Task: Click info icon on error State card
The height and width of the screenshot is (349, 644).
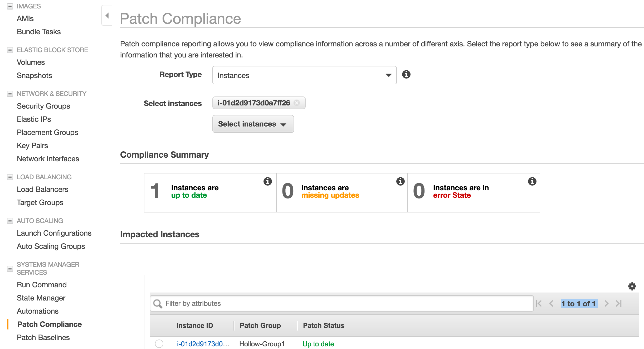Action: click(532, 181)
